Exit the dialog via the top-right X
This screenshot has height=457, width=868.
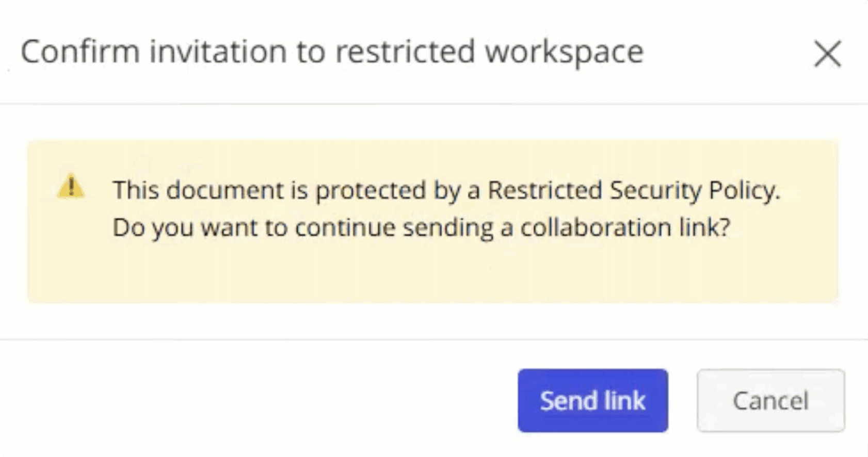pyautogui.click(x=827, y=54)
